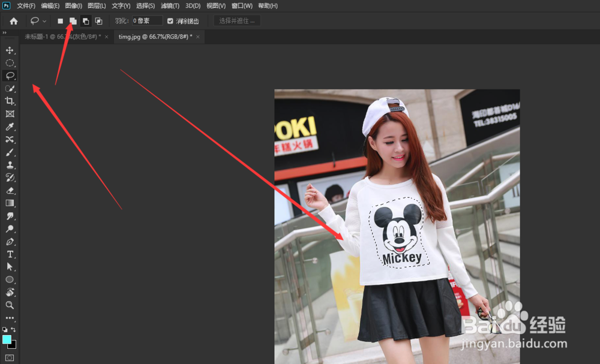Open the 窗口(W) menu

coord(242,6)
